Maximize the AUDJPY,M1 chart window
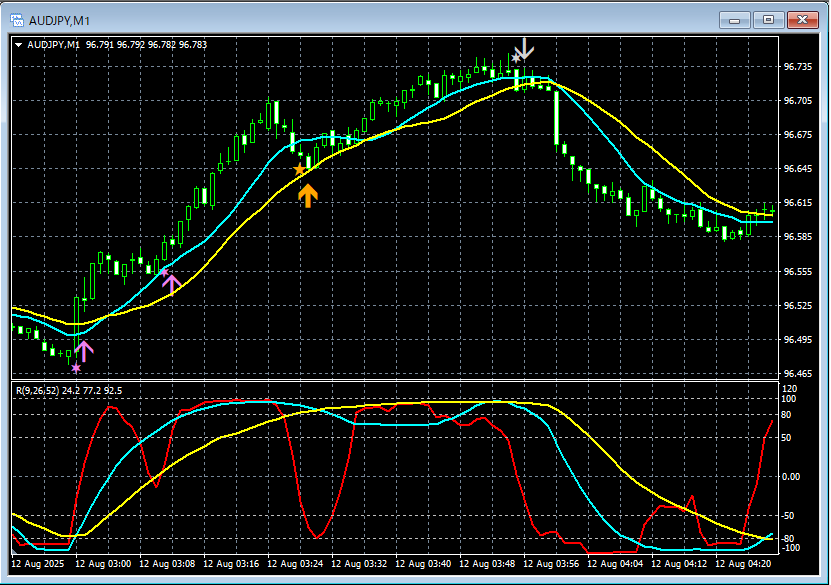Screen dimensions: 831x585 point(768,20)
